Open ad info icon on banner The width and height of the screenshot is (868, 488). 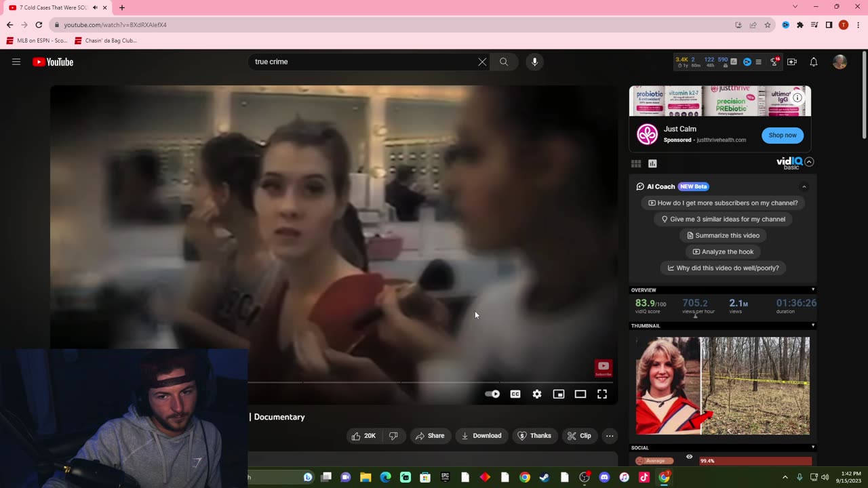click(x=797, y=98)
